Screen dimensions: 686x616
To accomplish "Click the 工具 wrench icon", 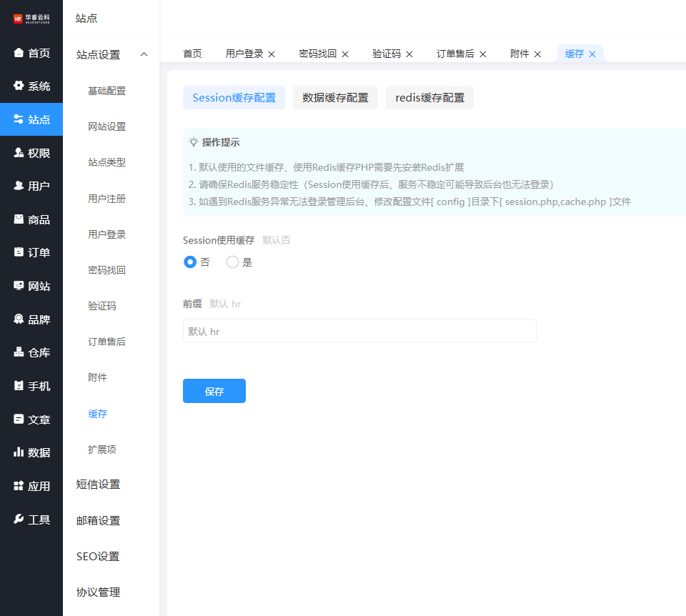I will pos(19,520).
